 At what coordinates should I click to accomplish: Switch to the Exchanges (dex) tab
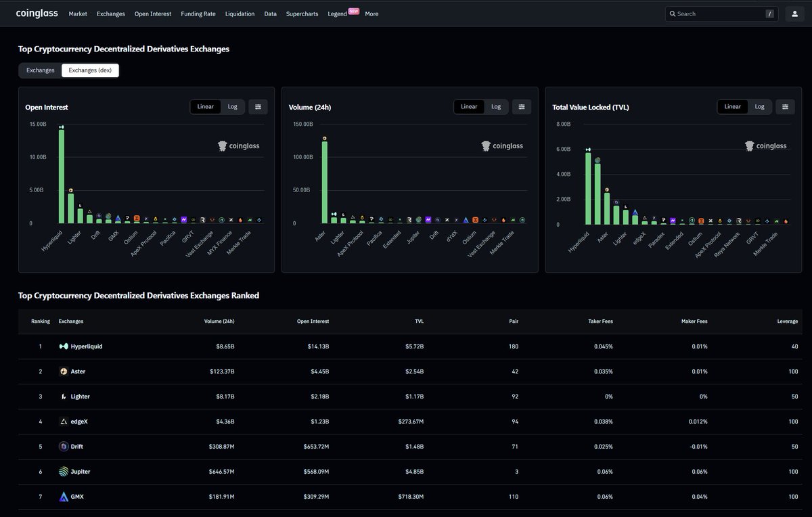(90, 70)
